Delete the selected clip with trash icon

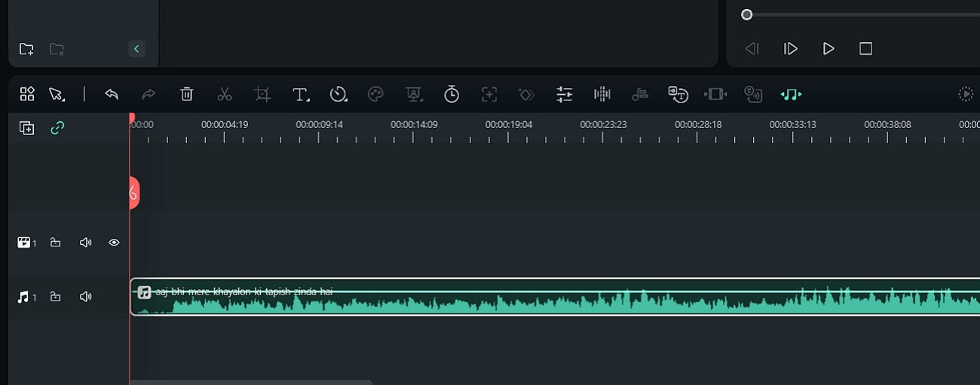[x=187, y=94]
